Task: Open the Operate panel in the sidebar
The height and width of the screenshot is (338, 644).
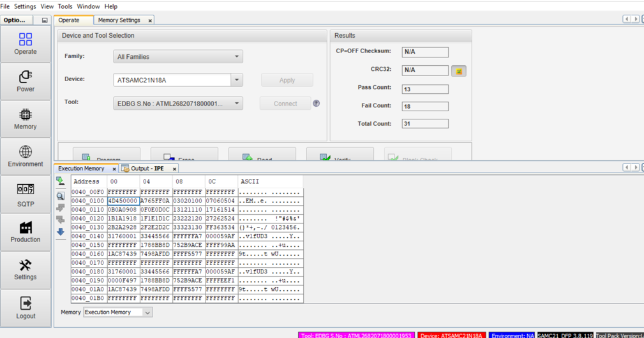Action: pos(26,44)
